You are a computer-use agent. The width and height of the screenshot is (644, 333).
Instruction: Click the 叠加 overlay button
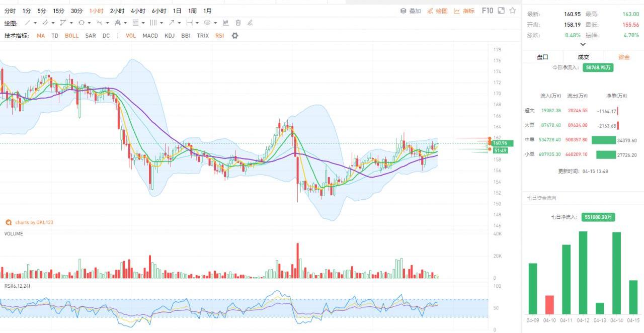pos(411,11)
